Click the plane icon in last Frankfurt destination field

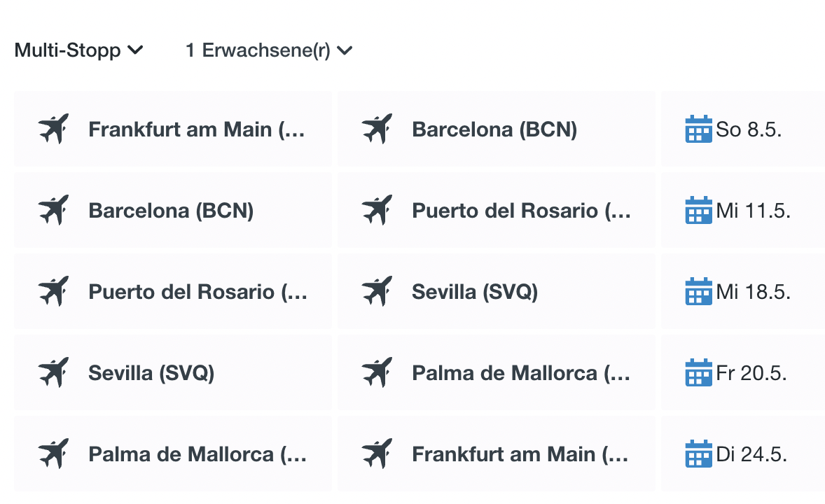click(x=377, y=453)
